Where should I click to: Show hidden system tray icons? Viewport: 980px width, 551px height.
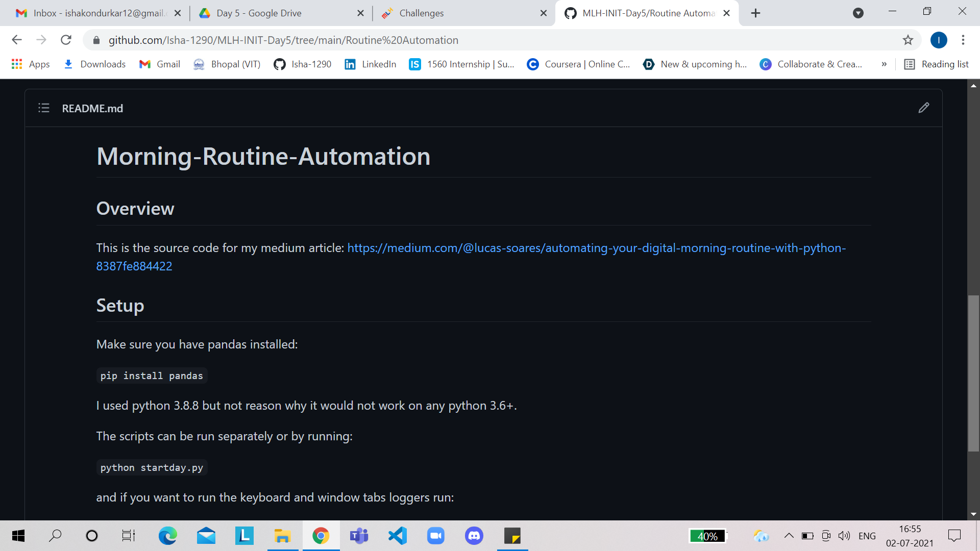tap(789, 536)
